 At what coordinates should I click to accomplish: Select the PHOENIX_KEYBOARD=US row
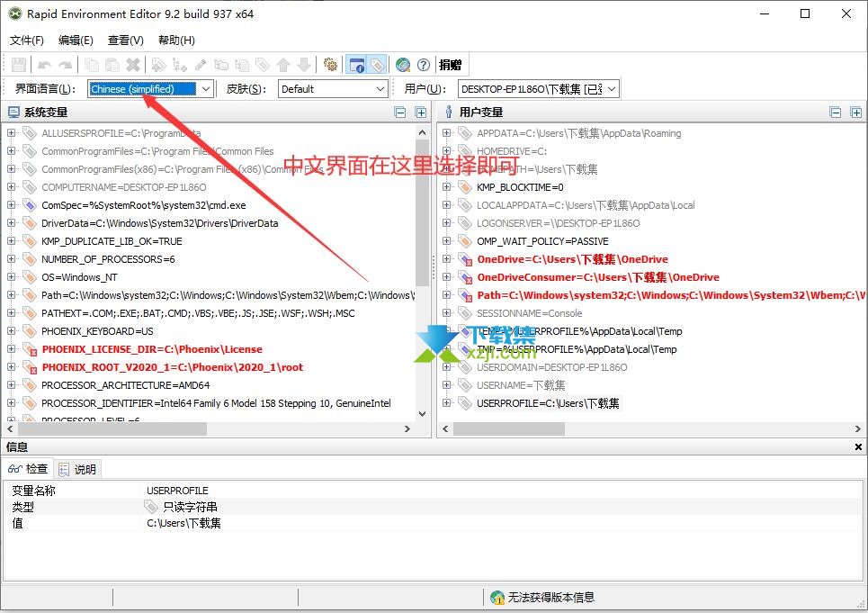click(97, 331)
